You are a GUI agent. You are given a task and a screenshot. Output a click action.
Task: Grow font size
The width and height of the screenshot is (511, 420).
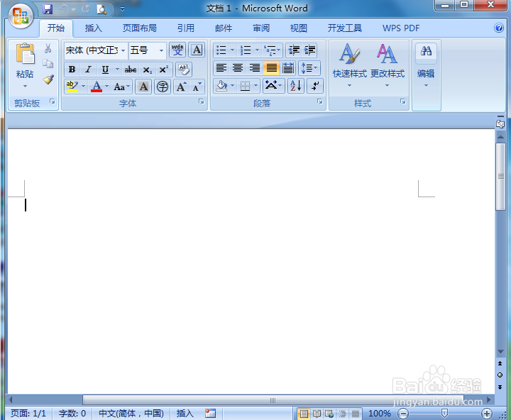(x=181, y=87)
